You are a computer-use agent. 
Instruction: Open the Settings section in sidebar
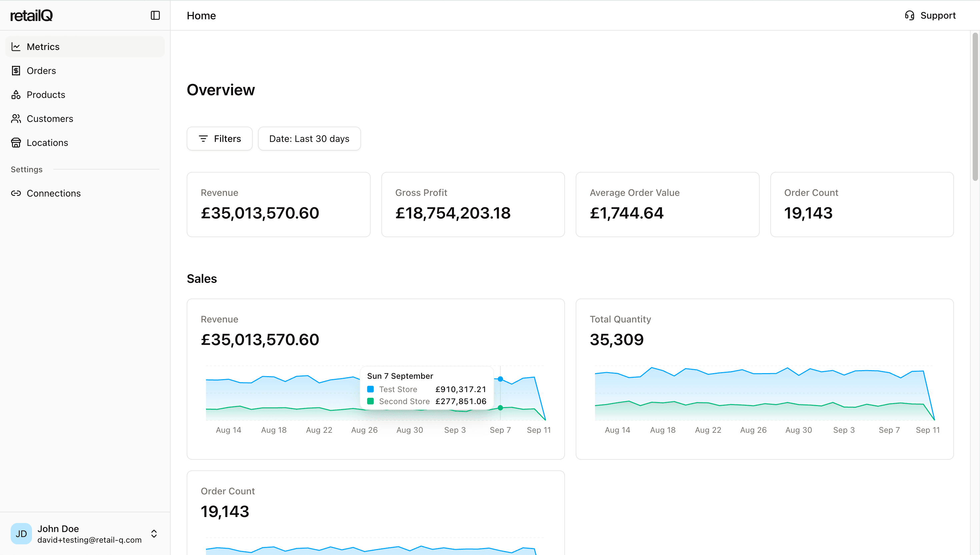(x=26, y=169)
